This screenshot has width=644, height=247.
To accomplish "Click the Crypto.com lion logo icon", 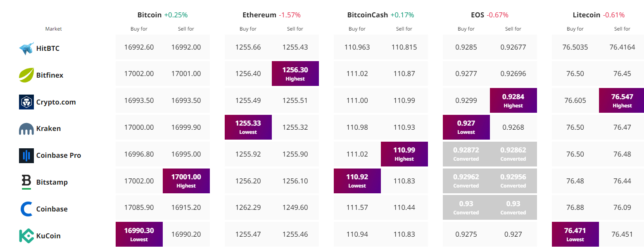I will (x=26, y=102).
